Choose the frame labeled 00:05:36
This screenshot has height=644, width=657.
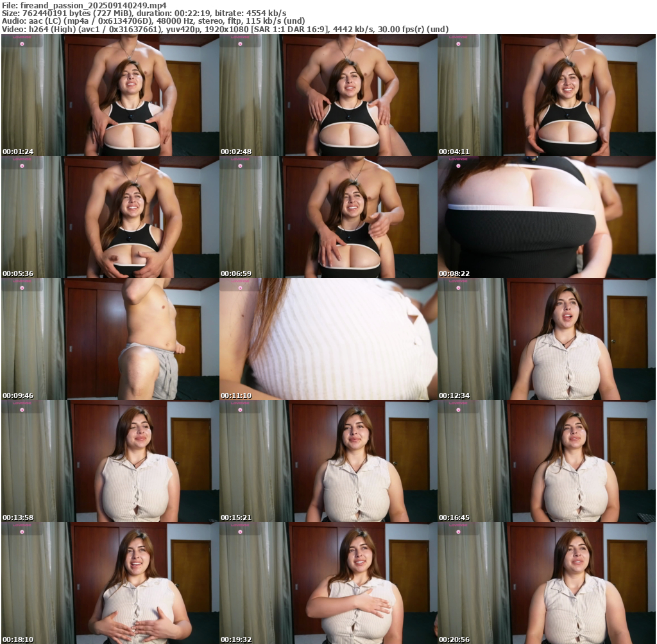tap(110, 217)
